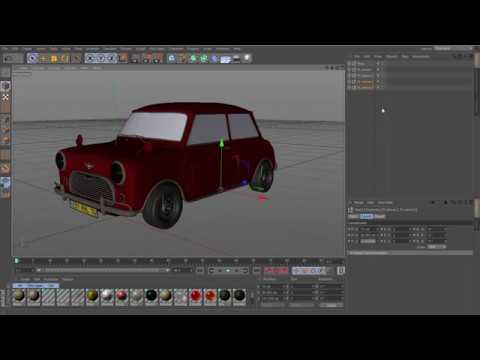Switch to the Basic tab in Attributes
The image size is (480, 360).
pos(353,216)
